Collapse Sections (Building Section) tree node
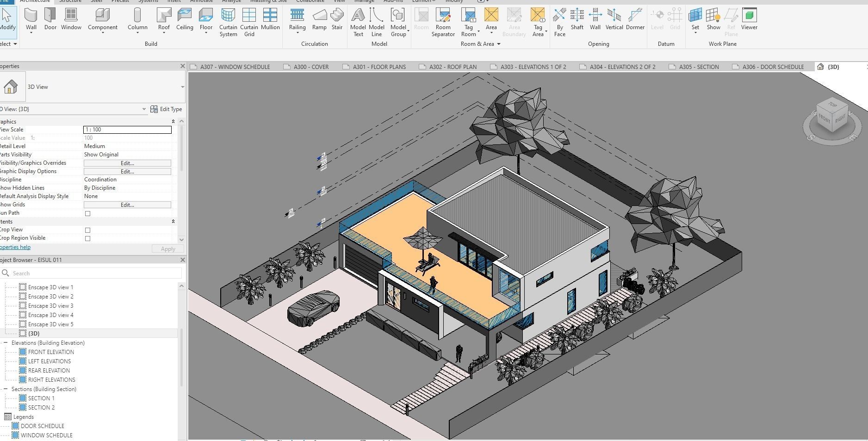The width and height of the screenshot is (868, 441). point(6,389)
